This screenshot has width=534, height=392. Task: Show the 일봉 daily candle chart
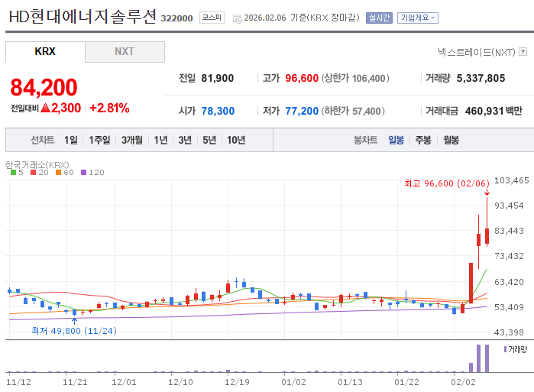pos(396,140)
